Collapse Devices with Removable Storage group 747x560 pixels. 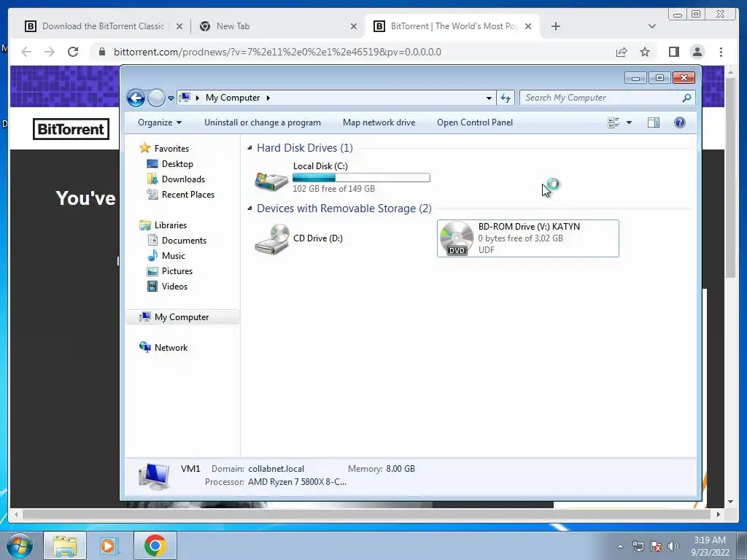click(249, 209)
